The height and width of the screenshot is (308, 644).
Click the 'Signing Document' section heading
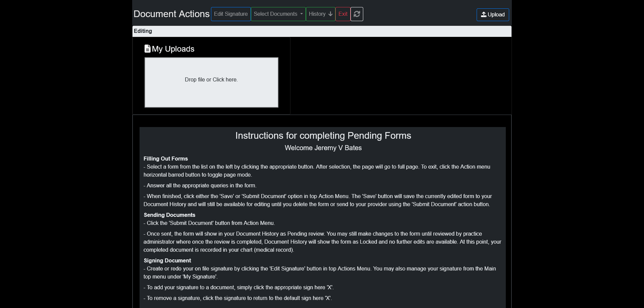(167, 261)
